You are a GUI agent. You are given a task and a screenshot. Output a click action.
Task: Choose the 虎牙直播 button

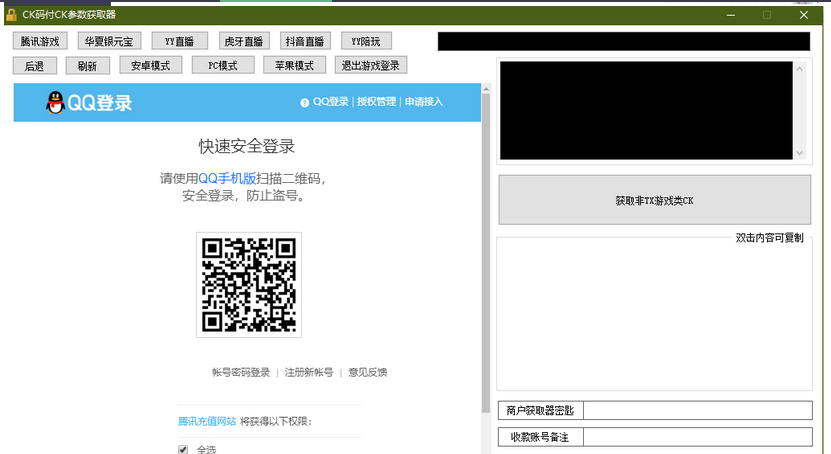click(244, 41)
